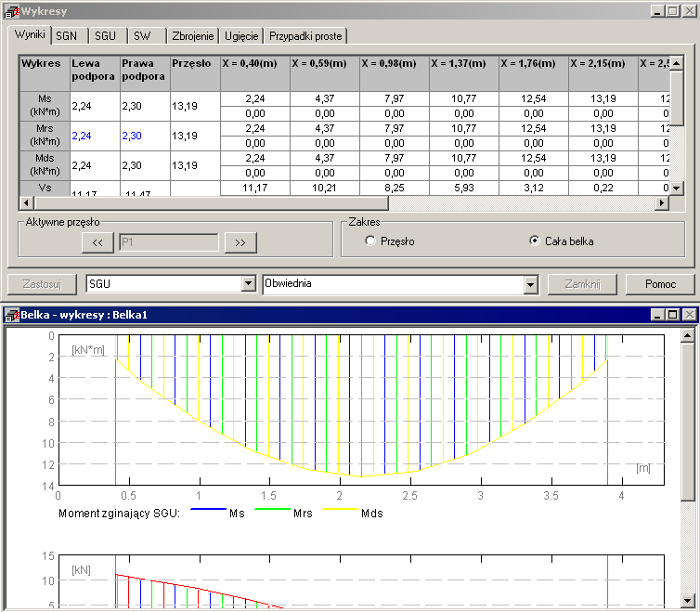Screen dimensions: 700x612
Task: Click Vs value 11,17 at X = 0,40
Action: (255, 189)
